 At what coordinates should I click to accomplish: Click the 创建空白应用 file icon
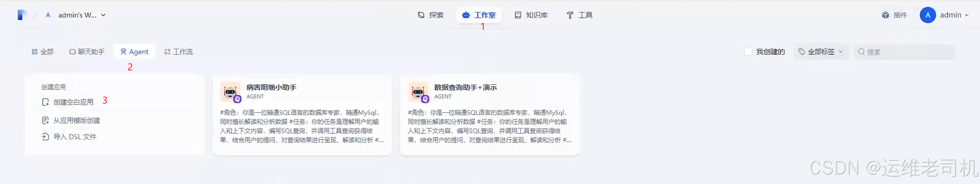pyautogui.click(x=45, y=102)
